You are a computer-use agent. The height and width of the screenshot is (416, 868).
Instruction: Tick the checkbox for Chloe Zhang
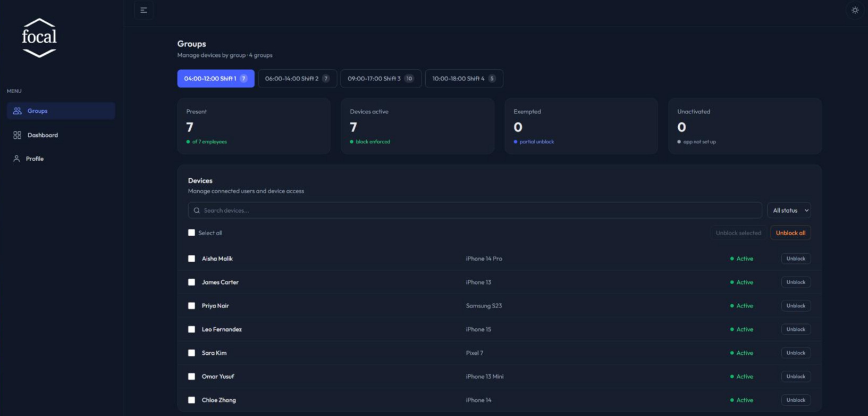[191, 400]
